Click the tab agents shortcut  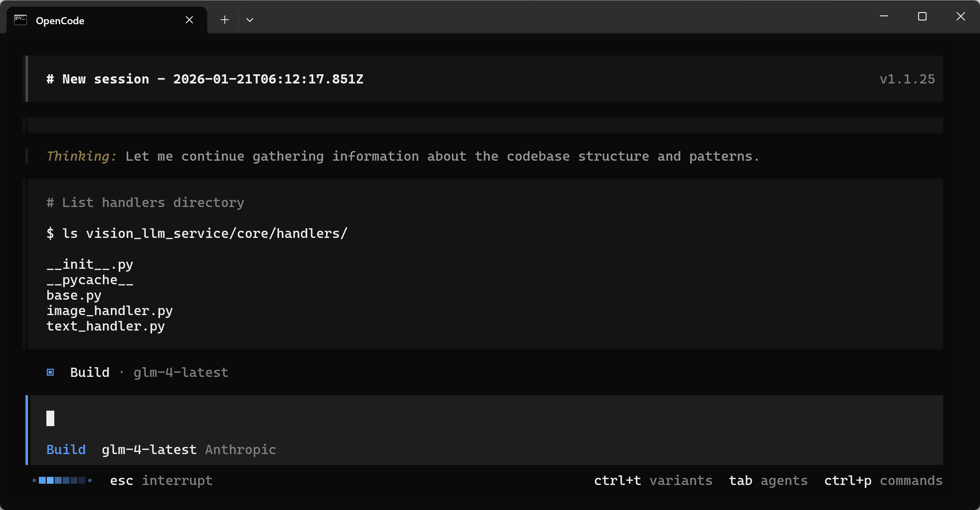768,480
